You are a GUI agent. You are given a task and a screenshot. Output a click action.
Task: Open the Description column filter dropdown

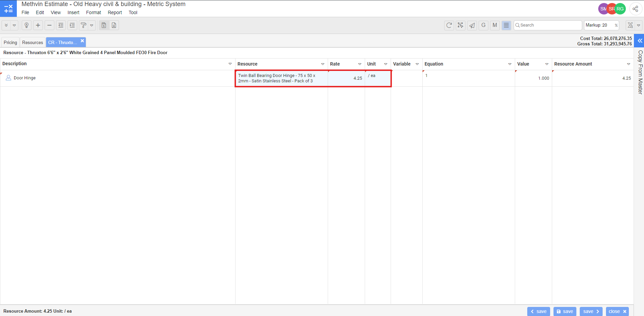(x=230, y=64)
